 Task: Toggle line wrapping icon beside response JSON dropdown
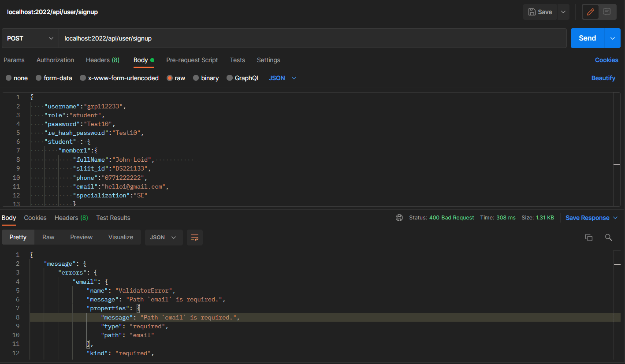point(194,237)
